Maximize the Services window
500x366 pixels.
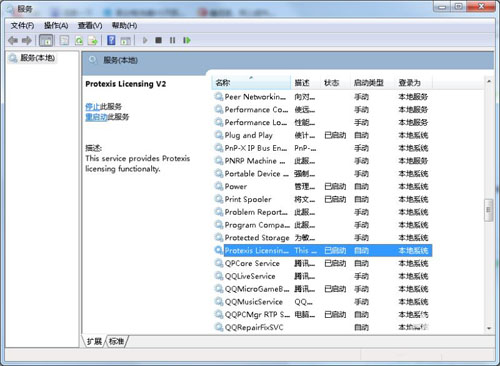tap(458, 7)
